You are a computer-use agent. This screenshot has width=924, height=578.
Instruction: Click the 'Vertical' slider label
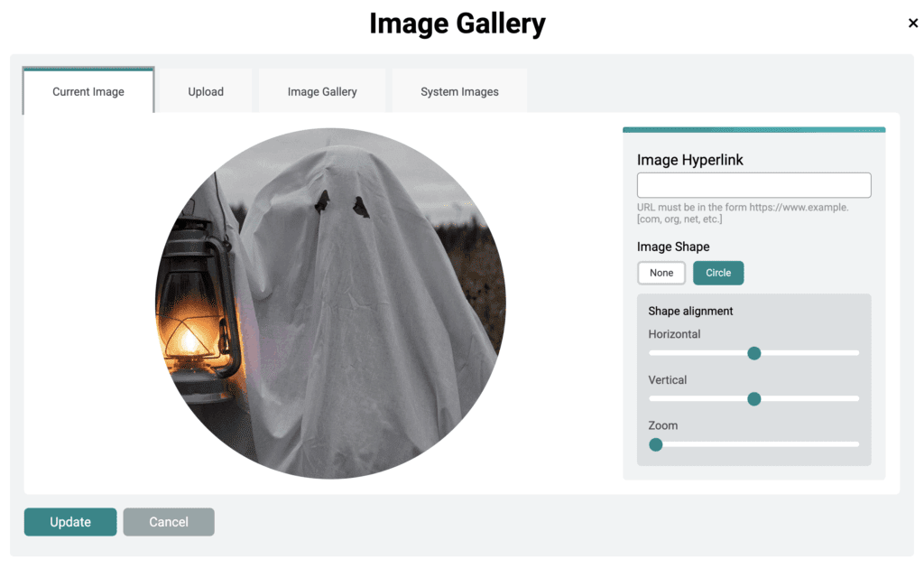coord(667,380)
